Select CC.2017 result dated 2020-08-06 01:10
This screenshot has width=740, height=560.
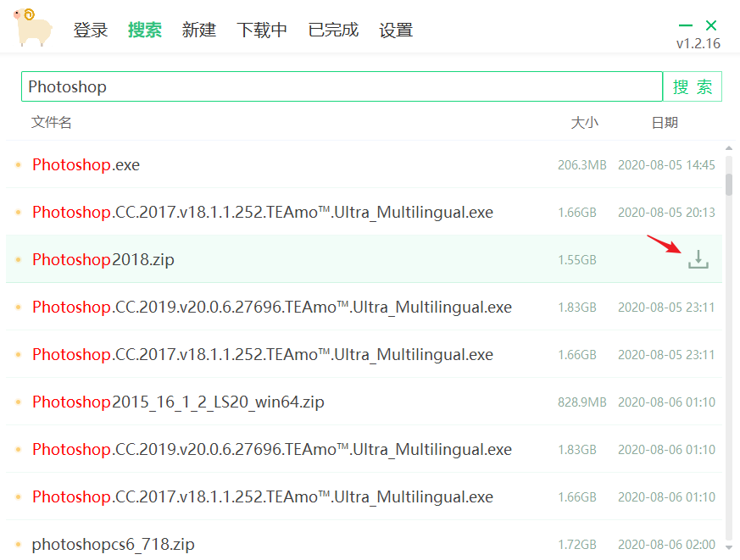tap(364, 496)
